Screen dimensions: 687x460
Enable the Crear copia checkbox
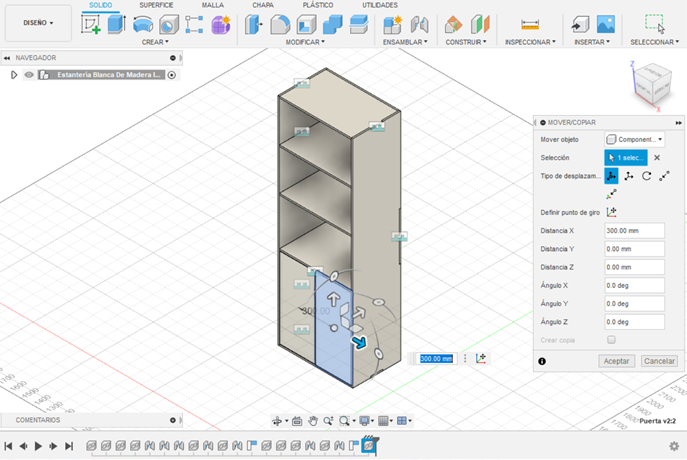click(x=611, y=340)
